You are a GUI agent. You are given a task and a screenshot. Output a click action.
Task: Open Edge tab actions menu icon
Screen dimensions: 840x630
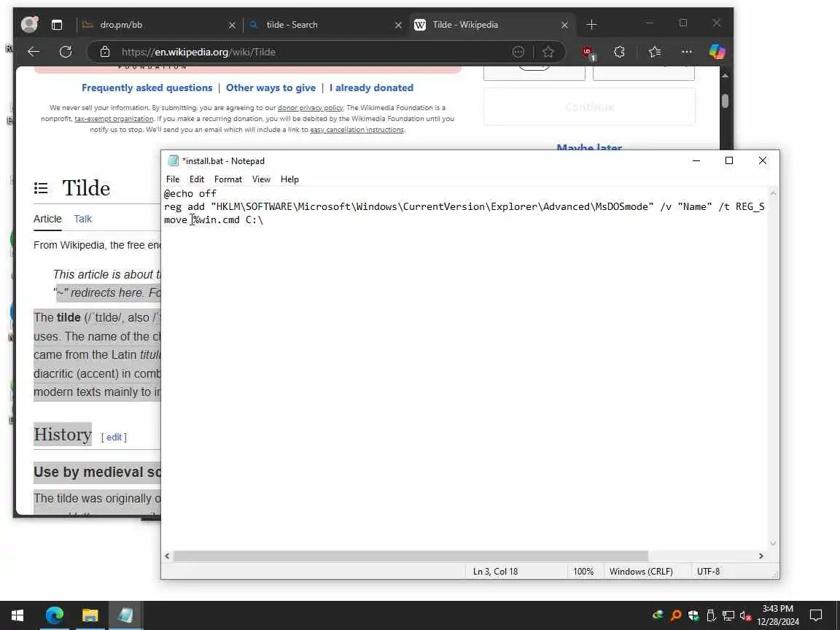(x=57, y=25)
